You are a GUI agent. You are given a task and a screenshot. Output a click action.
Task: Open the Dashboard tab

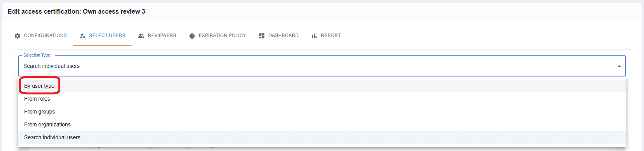(x=279, y=36)
